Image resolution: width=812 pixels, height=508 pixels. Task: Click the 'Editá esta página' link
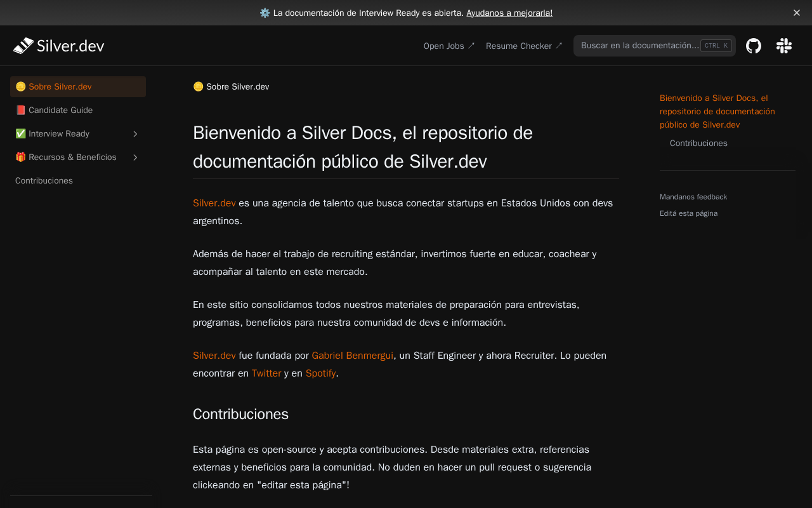pos(688,213)
